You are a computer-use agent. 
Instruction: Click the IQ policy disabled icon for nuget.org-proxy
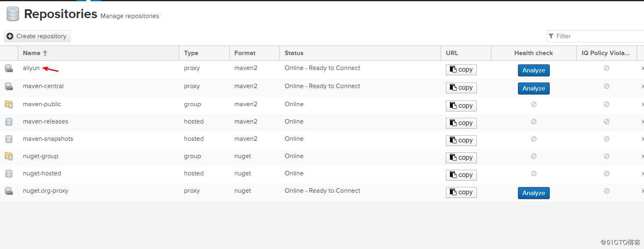coord(607,191)
